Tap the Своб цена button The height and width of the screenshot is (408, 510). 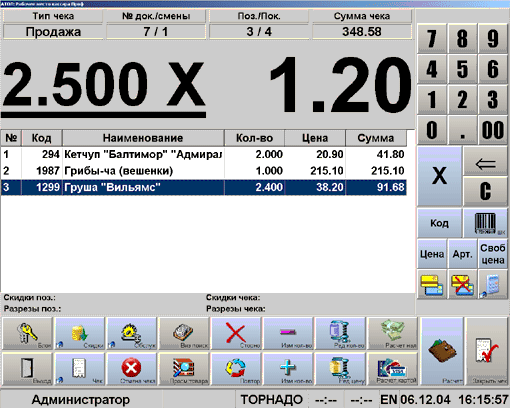click(x=493, y=254)
